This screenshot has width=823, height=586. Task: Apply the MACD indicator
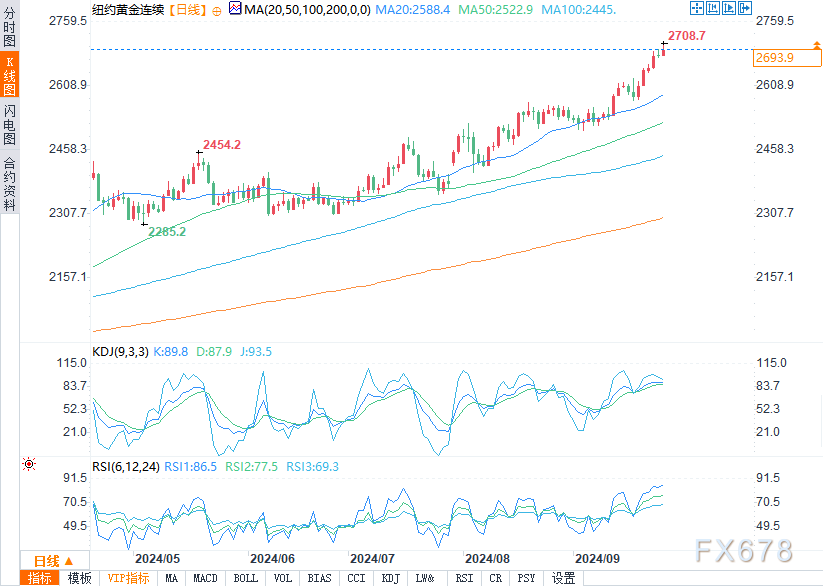click(205, 578)
